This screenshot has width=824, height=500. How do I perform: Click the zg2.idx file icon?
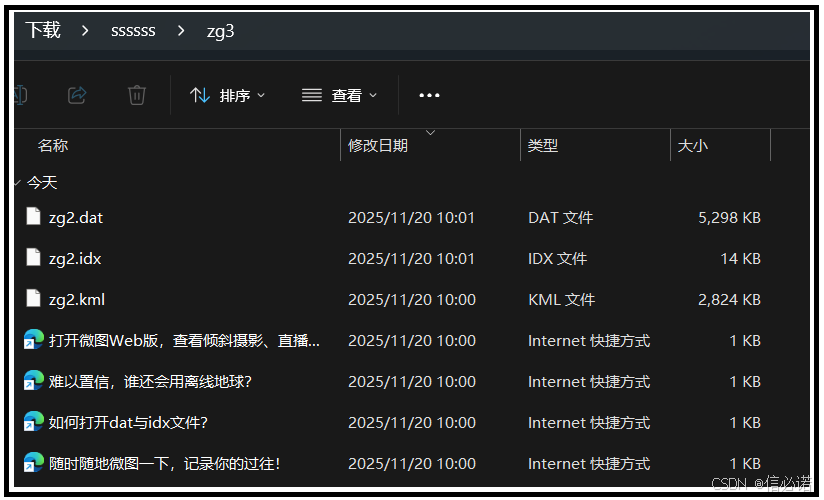point(33,257)
